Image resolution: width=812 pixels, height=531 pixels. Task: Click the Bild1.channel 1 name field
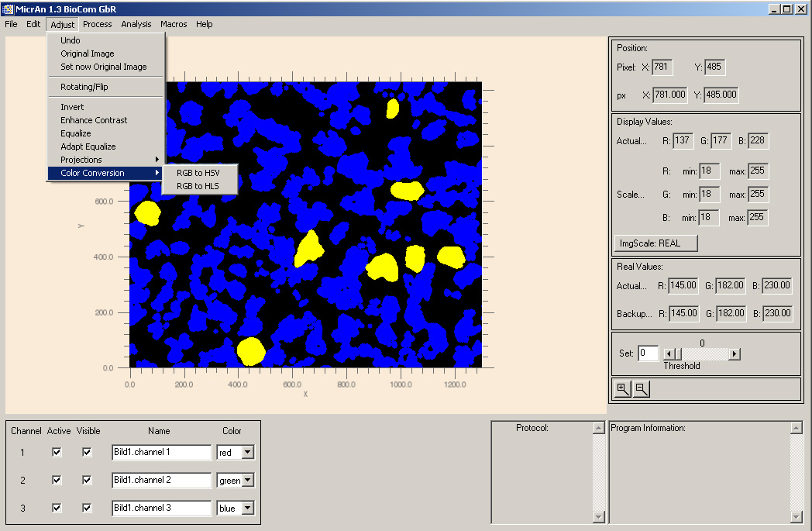coord(161,453)
